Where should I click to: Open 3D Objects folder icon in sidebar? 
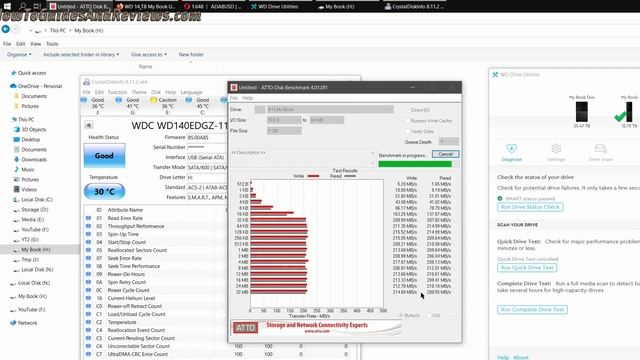[17, 129]
